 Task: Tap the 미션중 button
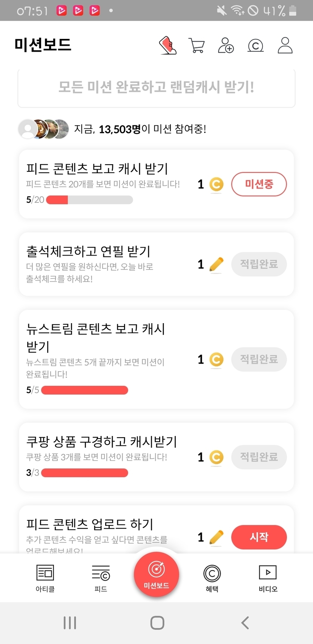pos(259,184)
